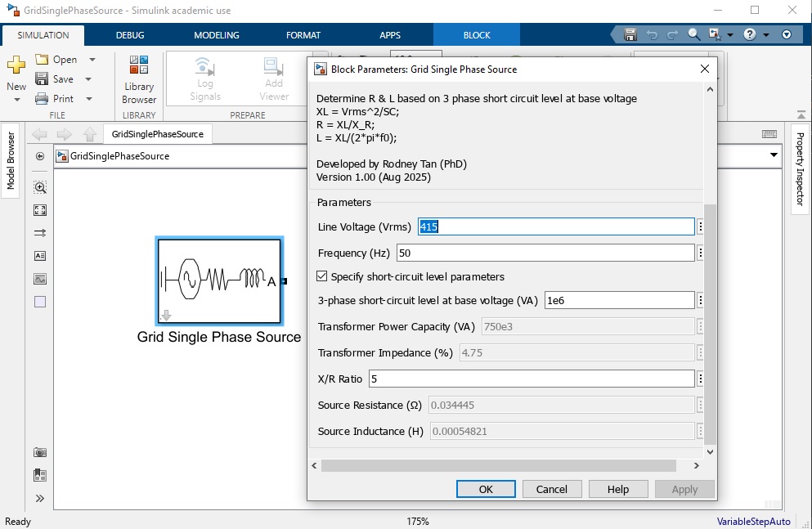This screenshot has width=812, height=529.
Task: Open the Line Voltage field options menu
Action: [701, 226]
